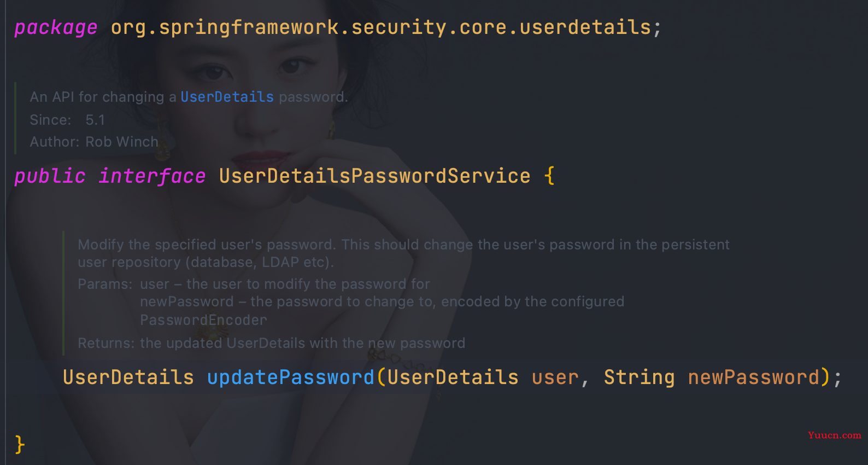Click the updatePassword method name
The image size is (868, 465).
click(291, 377)
